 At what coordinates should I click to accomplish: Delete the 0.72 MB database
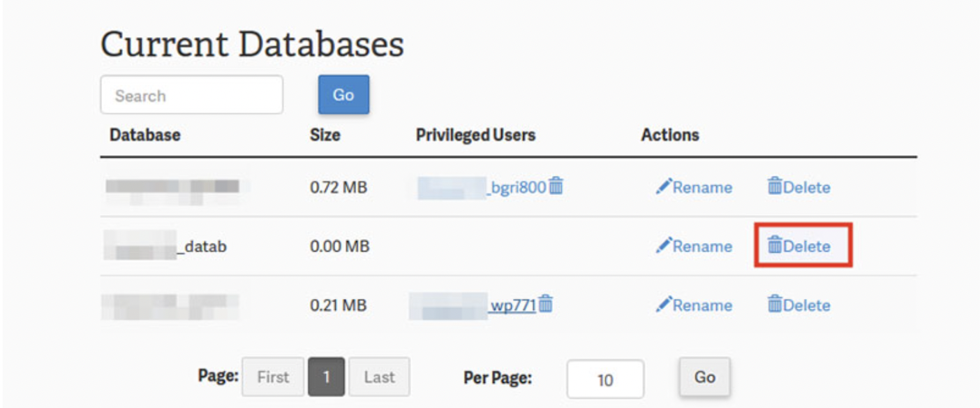pyautogui.click(x=799, y=187)
